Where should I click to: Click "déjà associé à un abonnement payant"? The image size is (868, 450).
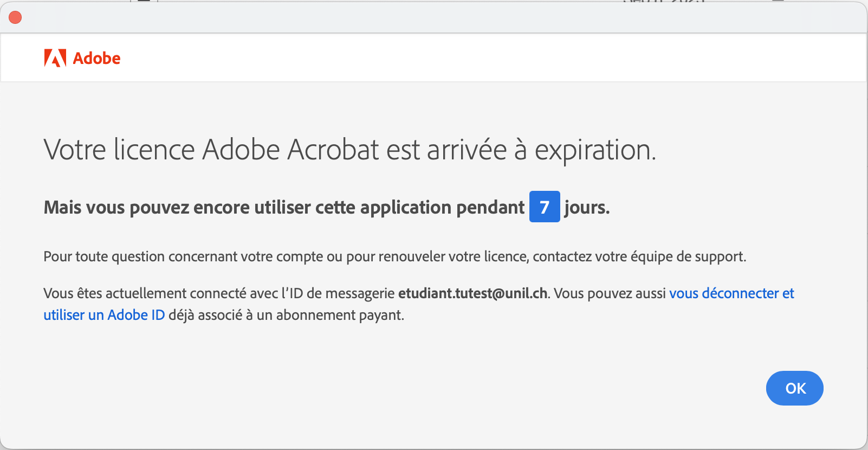pyautogui.click(x=286, y=315)
